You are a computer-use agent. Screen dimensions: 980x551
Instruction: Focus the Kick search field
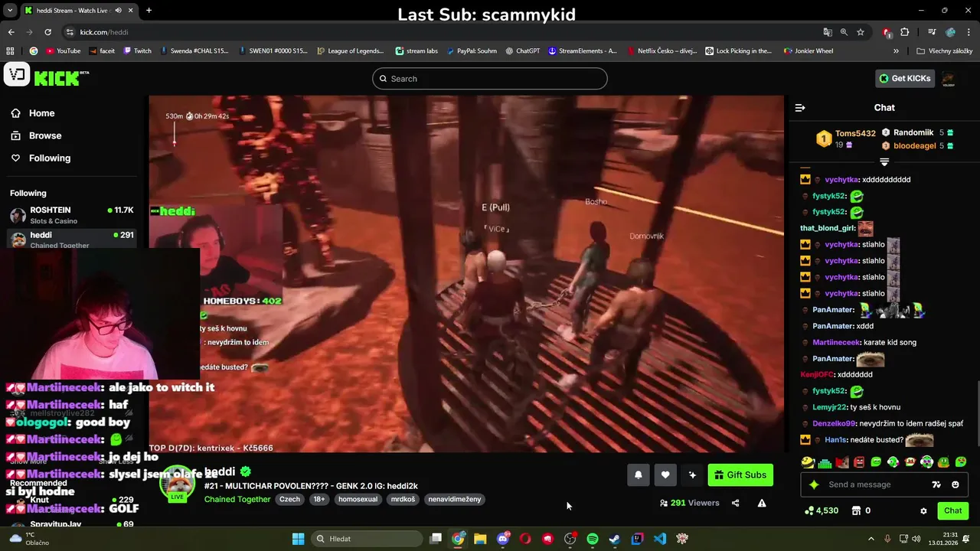[490, 79]
